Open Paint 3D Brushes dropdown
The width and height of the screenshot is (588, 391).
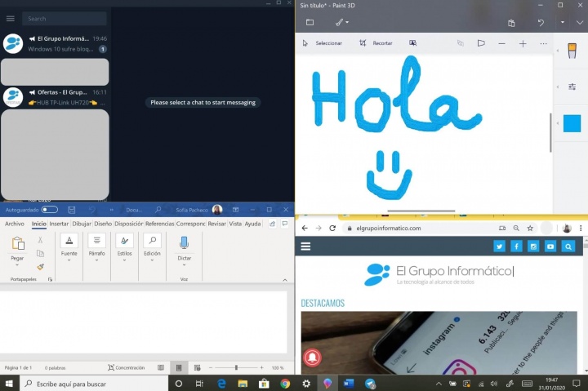(341, 22)
